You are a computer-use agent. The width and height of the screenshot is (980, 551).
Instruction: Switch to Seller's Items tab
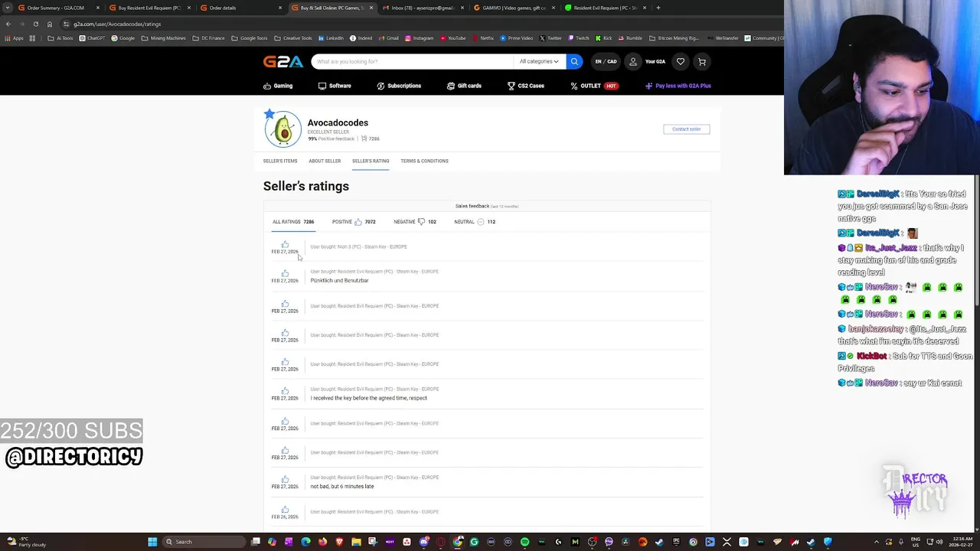coord(280,161)
